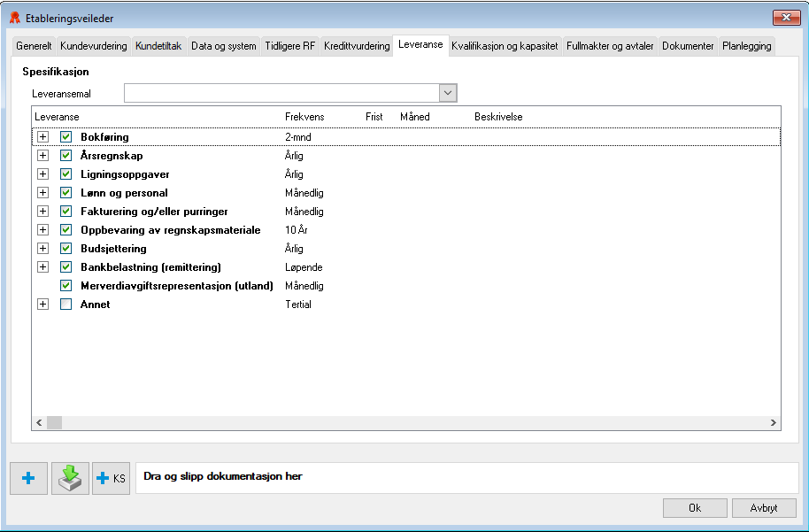Toggle Fakturering og/eller purringer checkbox
The height and width of the screenshot is (532, 809).
point(65,211)
